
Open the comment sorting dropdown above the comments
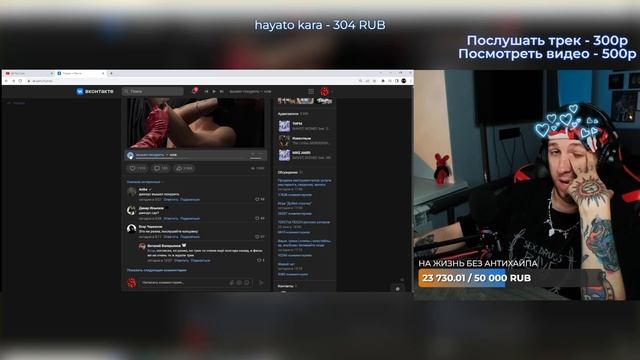tap(145, 182)
